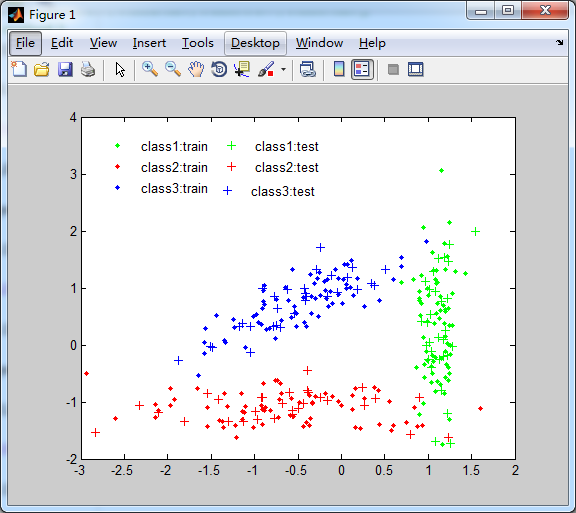Dock the figure using the corner arrow
This screenshot has width=576, height=513.
click(559, 43)
